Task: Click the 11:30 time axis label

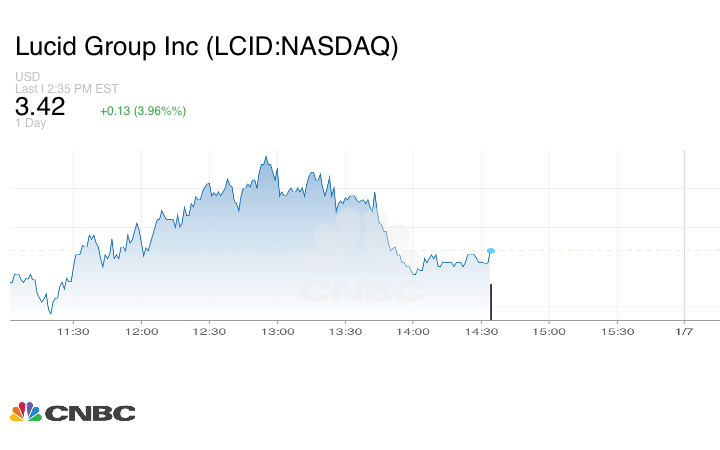Action: [74, 331]
